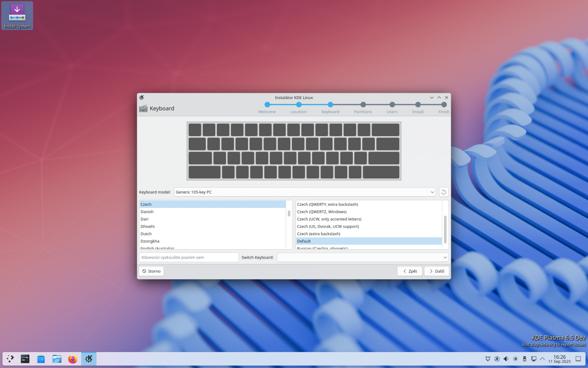Choose Dari keyboard layout
Screen dimensions: 588x368
pos(212,219)
